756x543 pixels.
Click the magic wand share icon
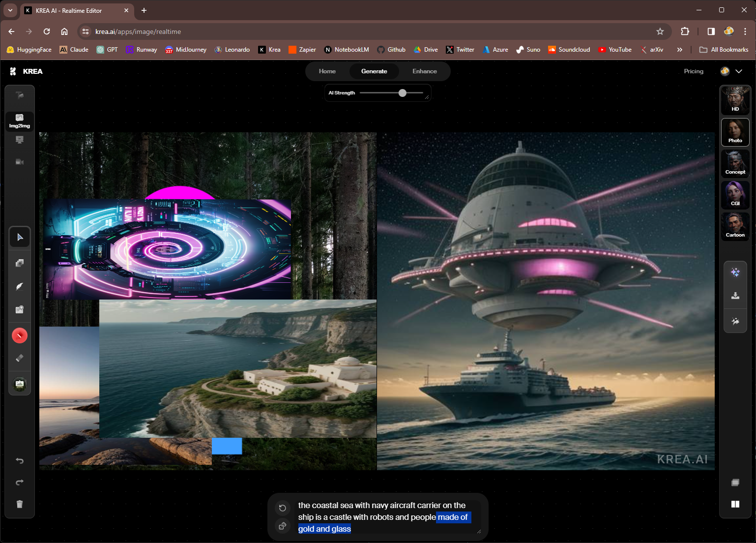[x=735, y=321]
